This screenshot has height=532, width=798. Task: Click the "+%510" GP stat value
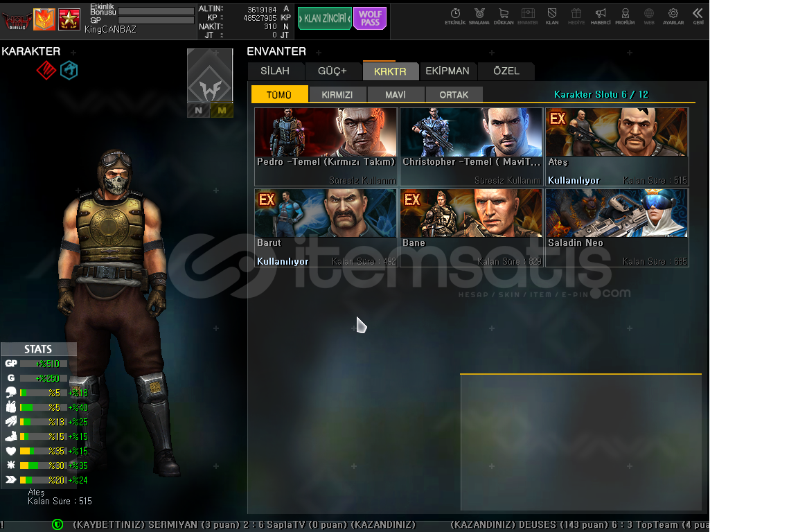(48, 364)
